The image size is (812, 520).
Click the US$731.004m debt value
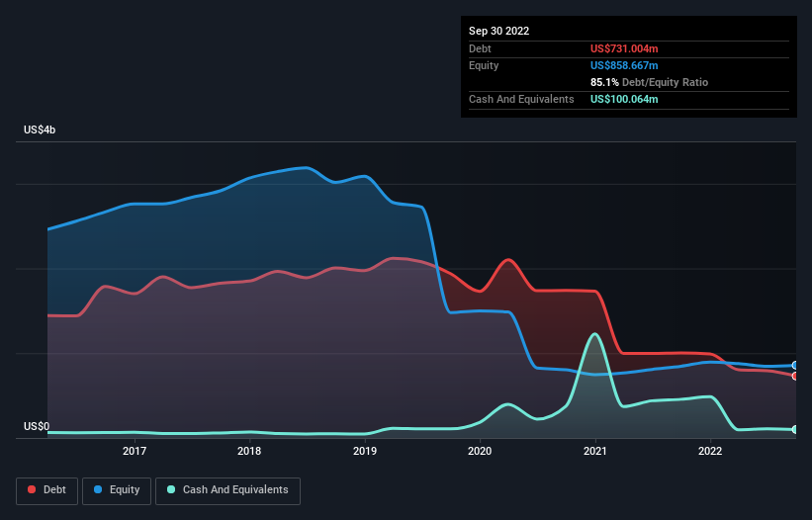point(624,48)
